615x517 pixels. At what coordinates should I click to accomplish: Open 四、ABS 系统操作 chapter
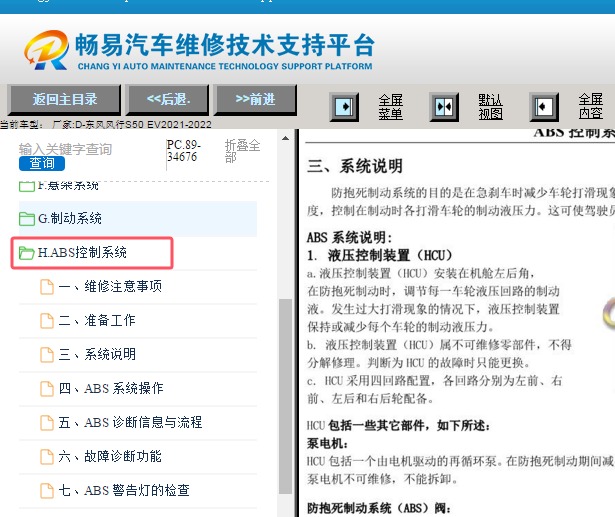tap(111, 389)
